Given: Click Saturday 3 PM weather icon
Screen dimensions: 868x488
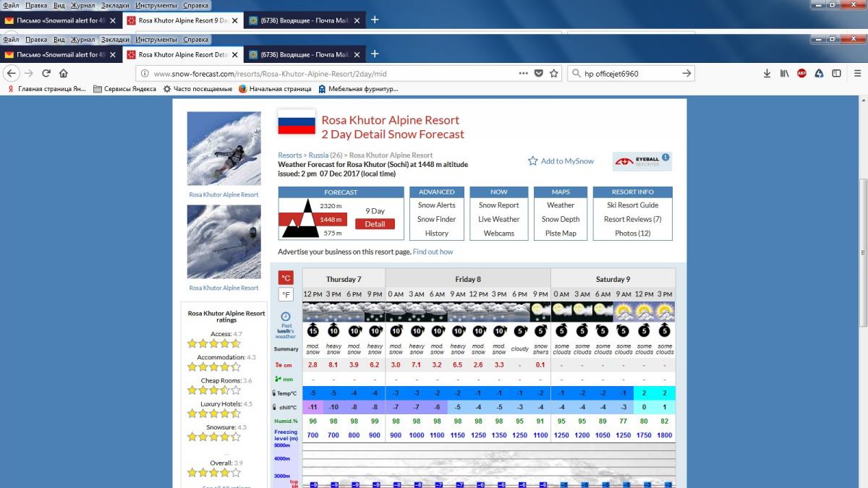Looking at the screenshot, I should click(665, 312).
